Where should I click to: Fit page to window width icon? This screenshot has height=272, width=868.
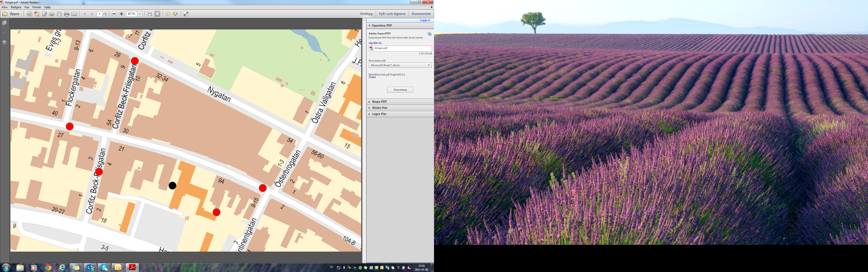point(150,14)
